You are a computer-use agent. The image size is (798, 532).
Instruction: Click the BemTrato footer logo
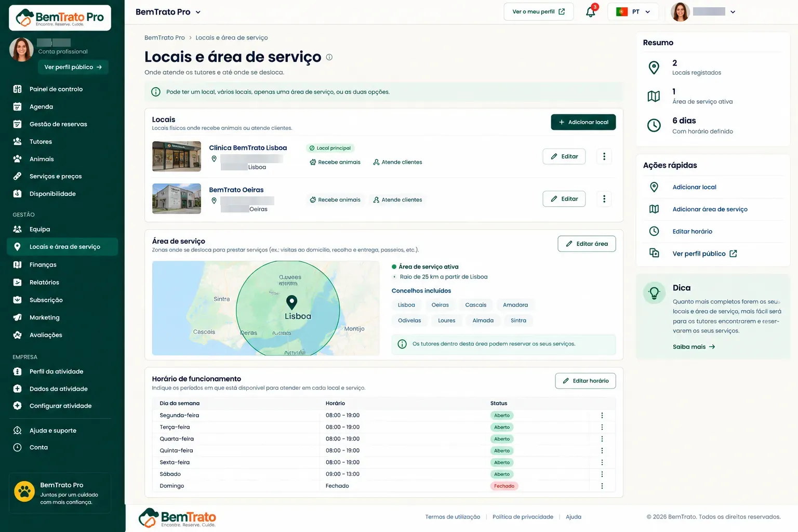tap(177, 517)
